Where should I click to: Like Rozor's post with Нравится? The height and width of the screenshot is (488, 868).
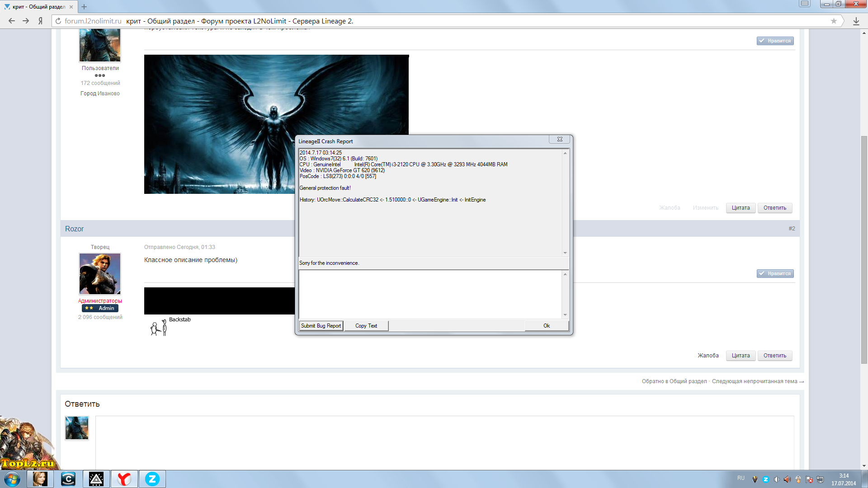(x=775, y=273)
